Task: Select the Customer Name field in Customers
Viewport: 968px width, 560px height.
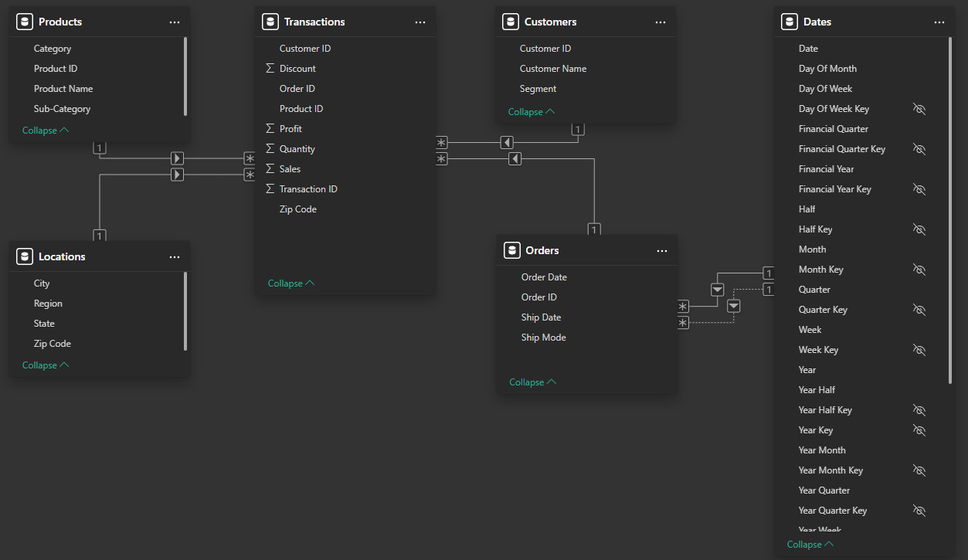Action: coord(552,69)
